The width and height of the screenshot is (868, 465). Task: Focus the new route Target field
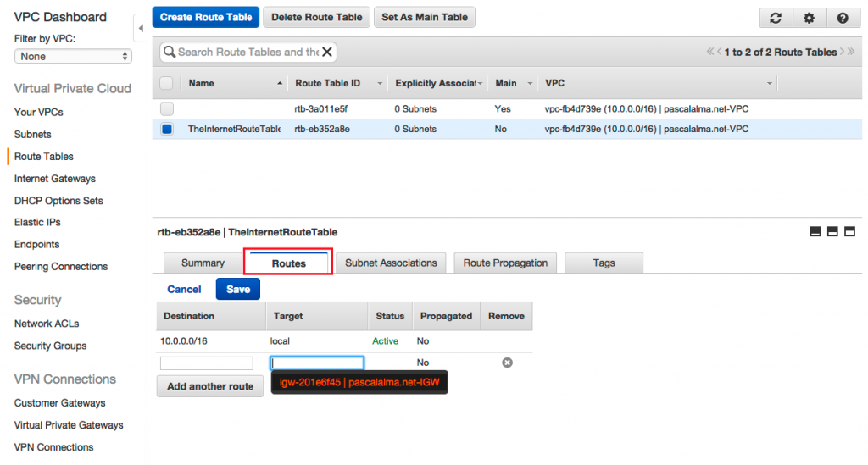pos(317,363)
